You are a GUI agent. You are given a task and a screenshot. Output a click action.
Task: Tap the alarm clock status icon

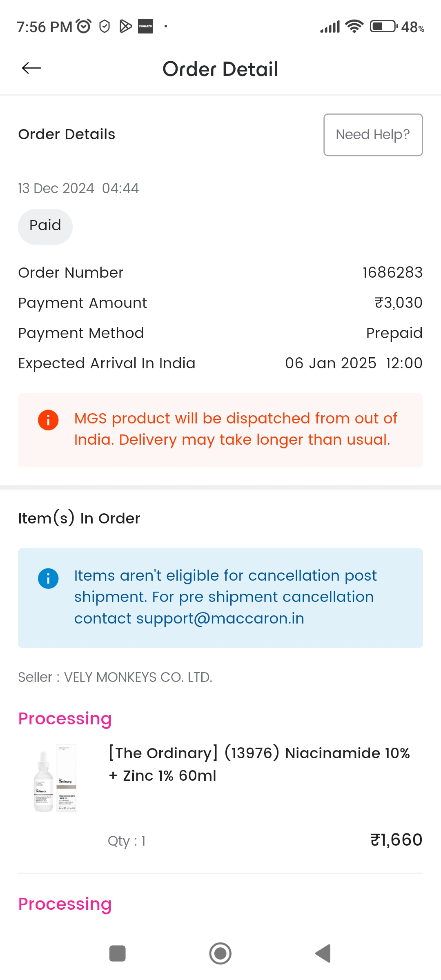[x=84, y=27]
